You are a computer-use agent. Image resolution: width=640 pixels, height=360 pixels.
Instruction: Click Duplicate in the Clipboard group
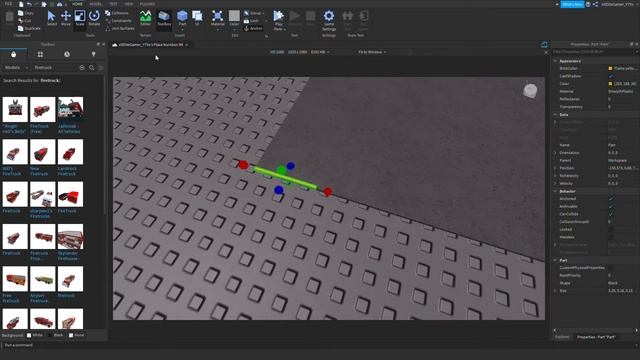[x=29, y=29]
